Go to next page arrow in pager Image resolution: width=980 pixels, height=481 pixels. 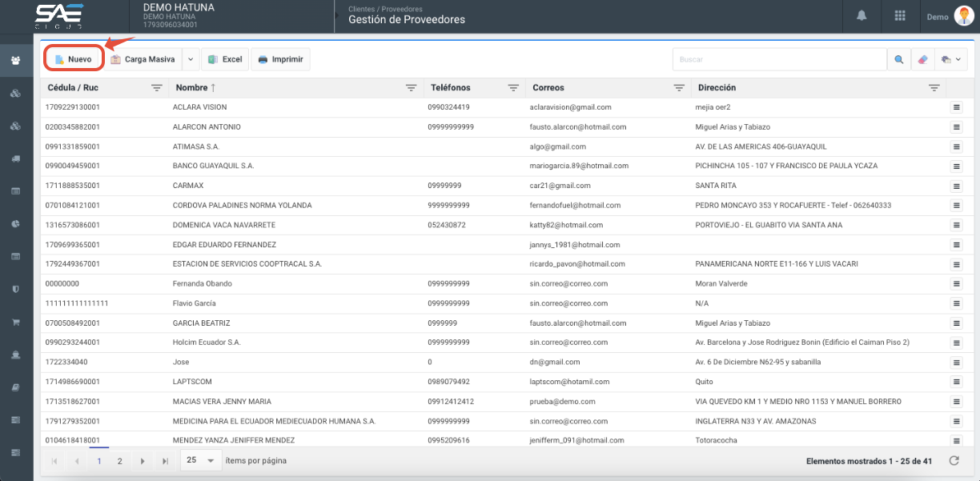[143, 461]
